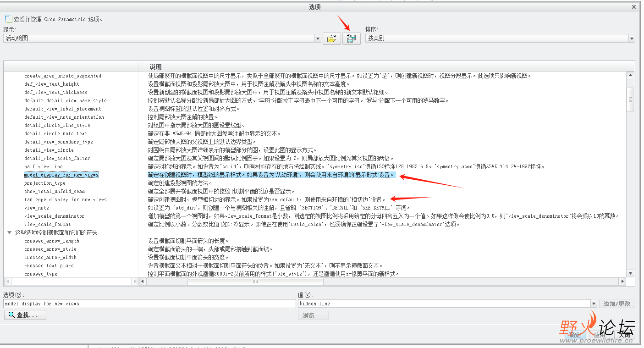644x348 pixels.
Task: Select the default_view_label_placement option
Action: [x=63, y=109]
